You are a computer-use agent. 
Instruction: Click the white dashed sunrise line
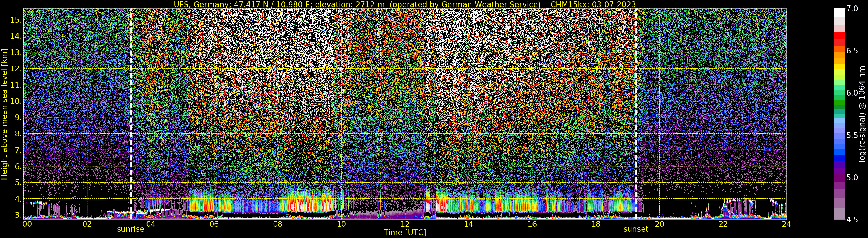[131, 114]
